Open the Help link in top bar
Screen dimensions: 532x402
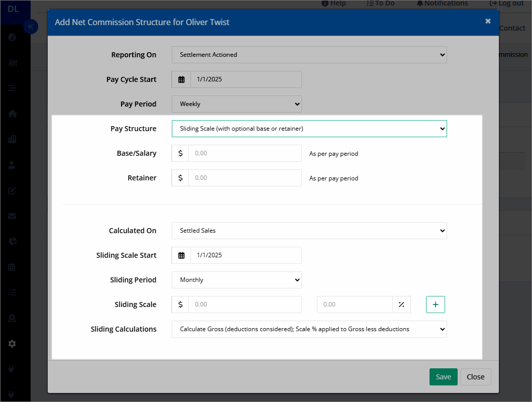[x=334, y=4]
